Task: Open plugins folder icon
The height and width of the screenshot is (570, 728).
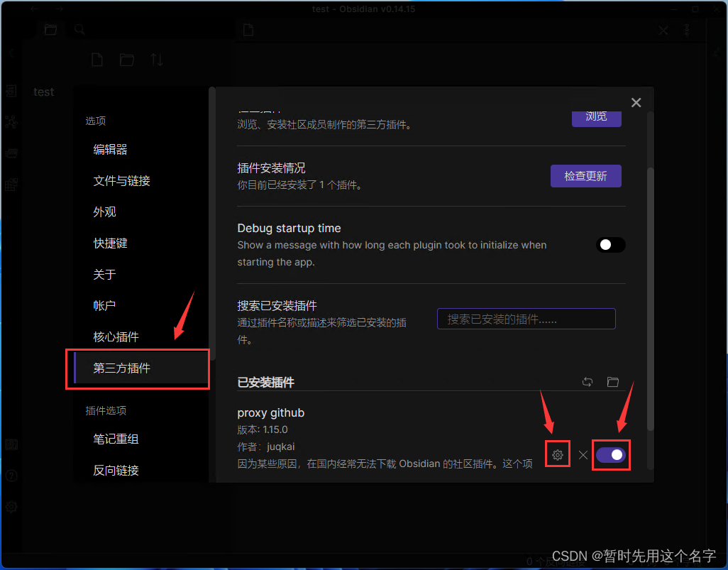Action: (x=613, y=382)
